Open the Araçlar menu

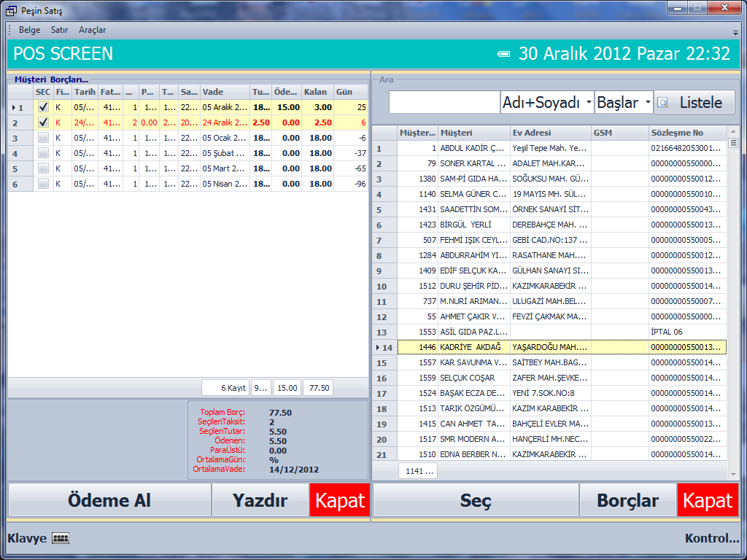[93, 30]
